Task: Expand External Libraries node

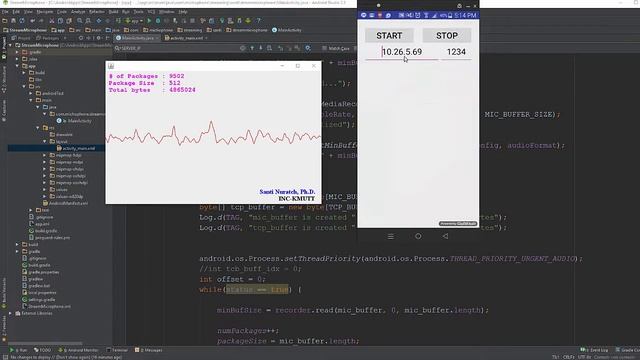Action: pyautogui.click(x=10, y=313)
